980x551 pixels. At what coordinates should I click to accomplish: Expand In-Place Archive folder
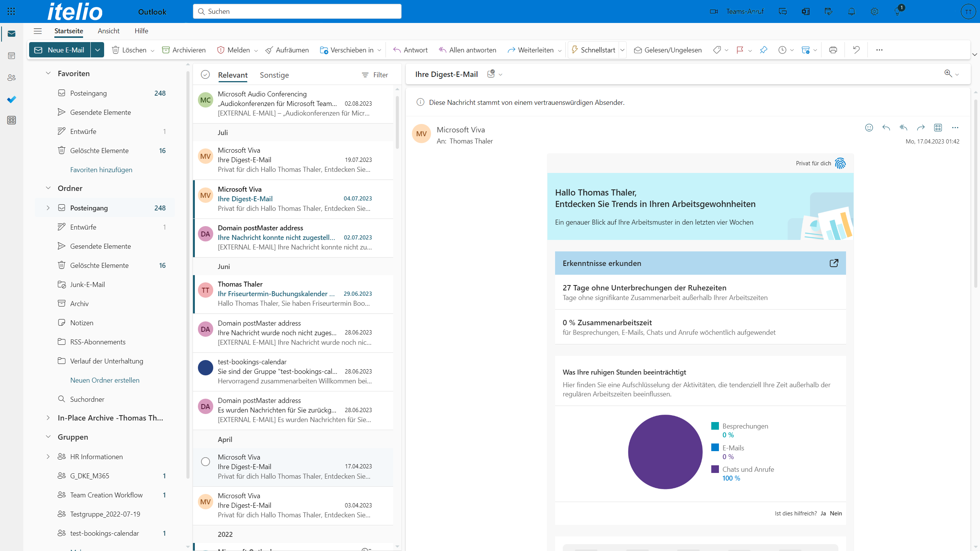click(48, 418)
